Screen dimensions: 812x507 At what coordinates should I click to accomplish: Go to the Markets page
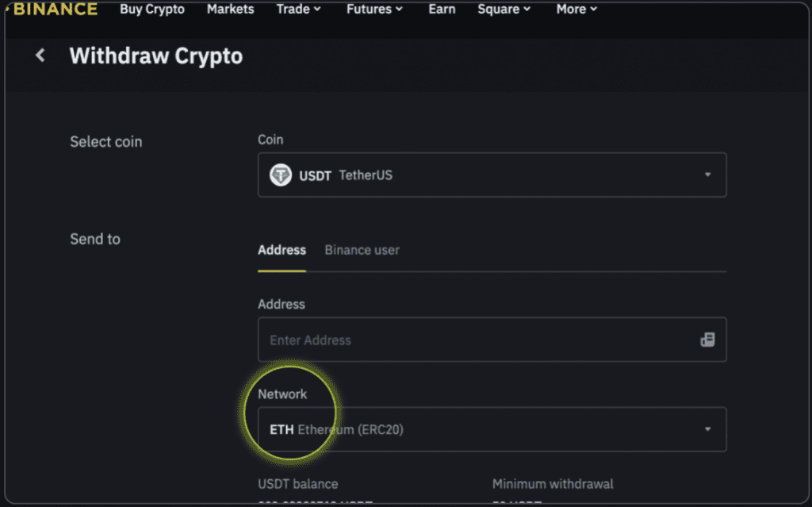pyautogui.click(x=230, y=10)
